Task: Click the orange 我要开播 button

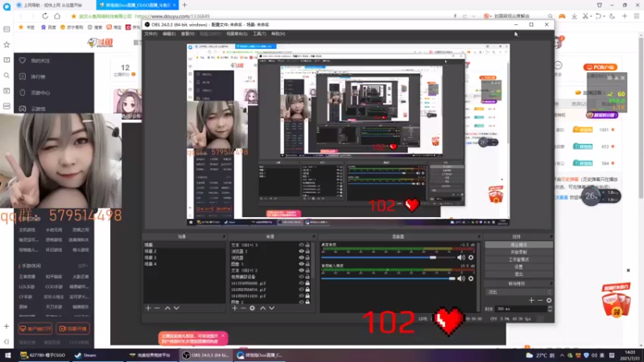Action: tap(73, 329)
